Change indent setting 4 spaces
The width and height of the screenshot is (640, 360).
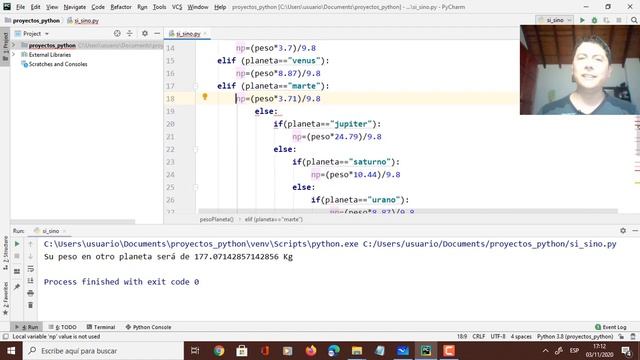coord(521,337)
